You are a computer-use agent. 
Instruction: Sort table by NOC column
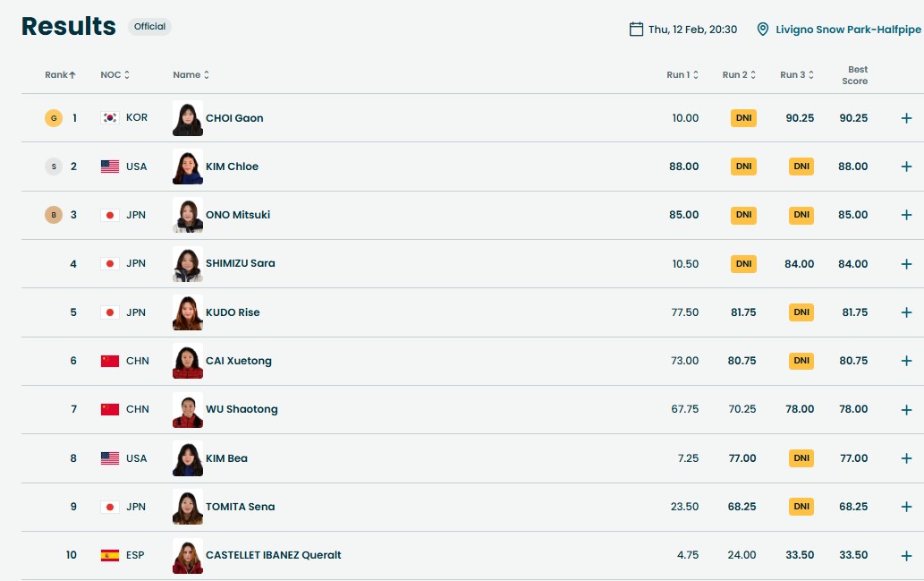tap(114, 75)
